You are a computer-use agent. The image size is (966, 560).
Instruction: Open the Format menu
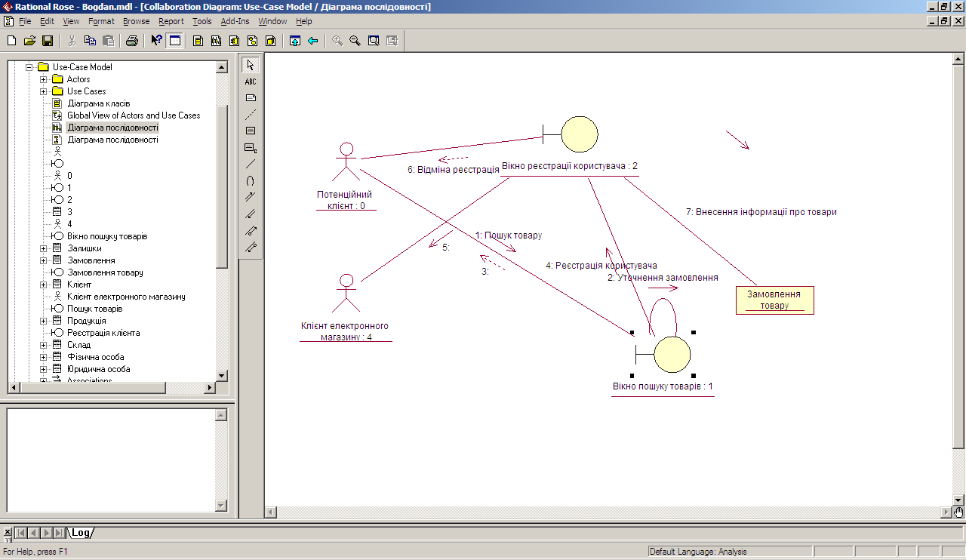pyautogui.click(x=101, y=21)
